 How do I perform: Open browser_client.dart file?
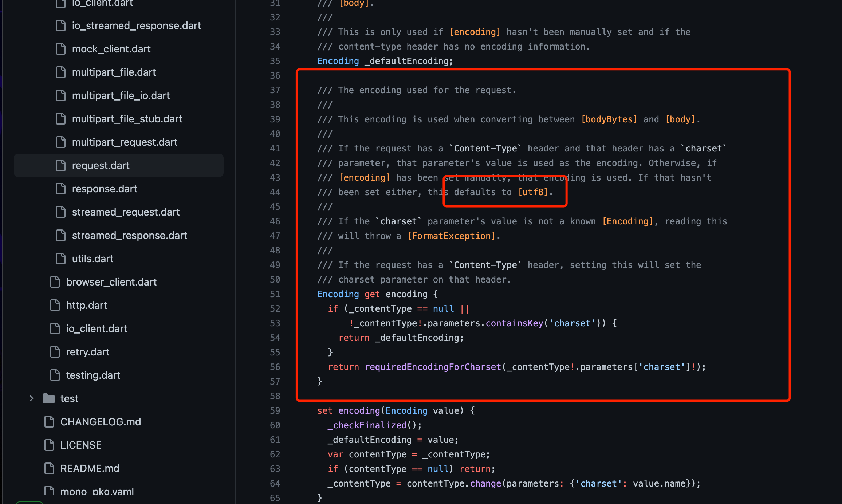(111, 282)
